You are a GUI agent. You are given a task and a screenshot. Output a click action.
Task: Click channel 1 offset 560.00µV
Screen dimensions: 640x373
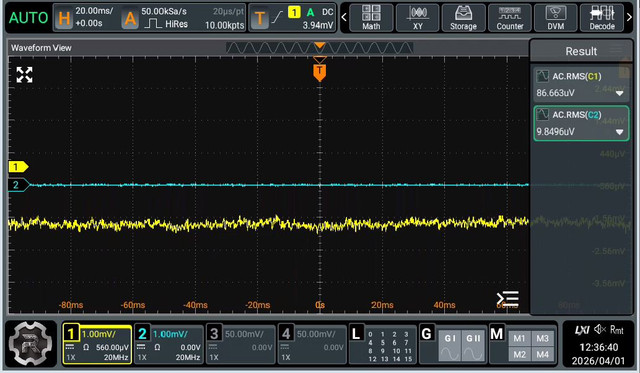112,347
